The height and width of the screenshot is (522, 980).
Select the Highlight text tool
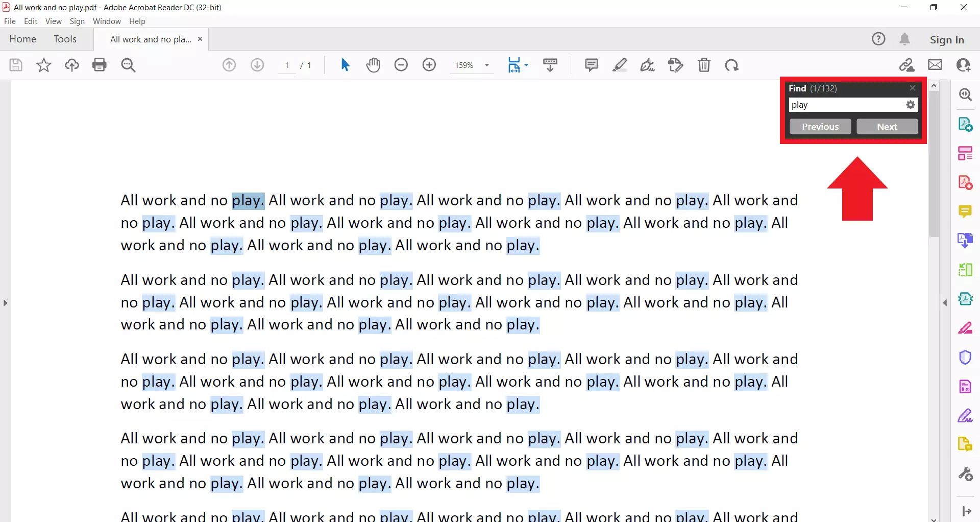coord(620,65)
